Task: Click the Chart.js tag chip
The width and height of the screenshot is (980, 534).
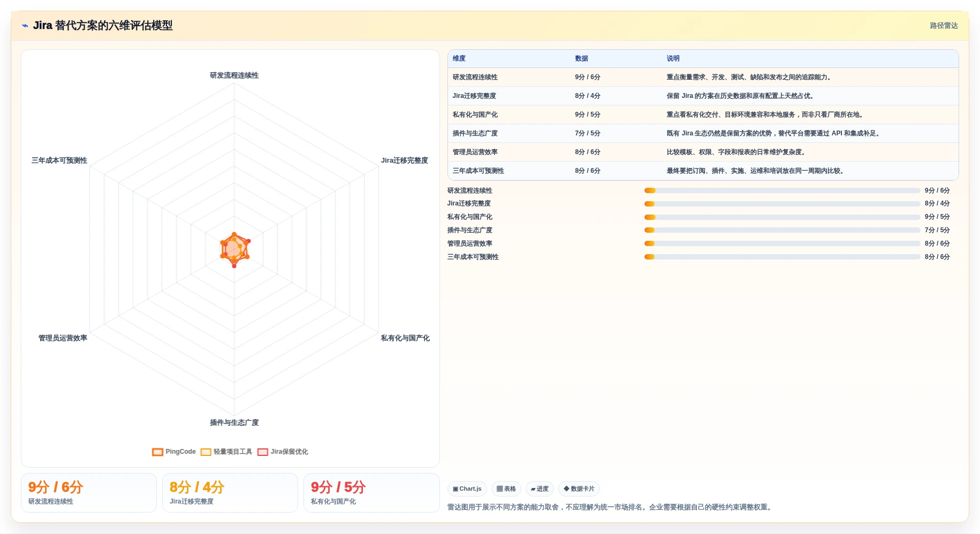Action: (x=467, y=489)
